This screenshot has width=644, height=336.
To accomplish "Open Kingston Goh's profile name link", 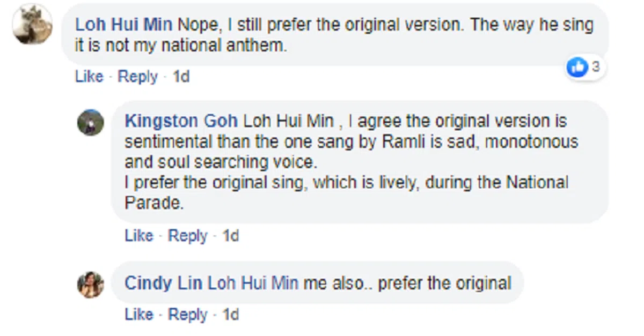I will (x=182, y=121).
